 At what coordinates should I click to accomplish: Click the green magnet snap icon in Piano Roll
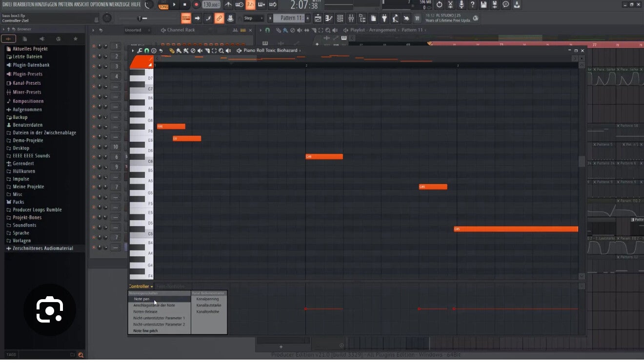[x=146, y=51]
